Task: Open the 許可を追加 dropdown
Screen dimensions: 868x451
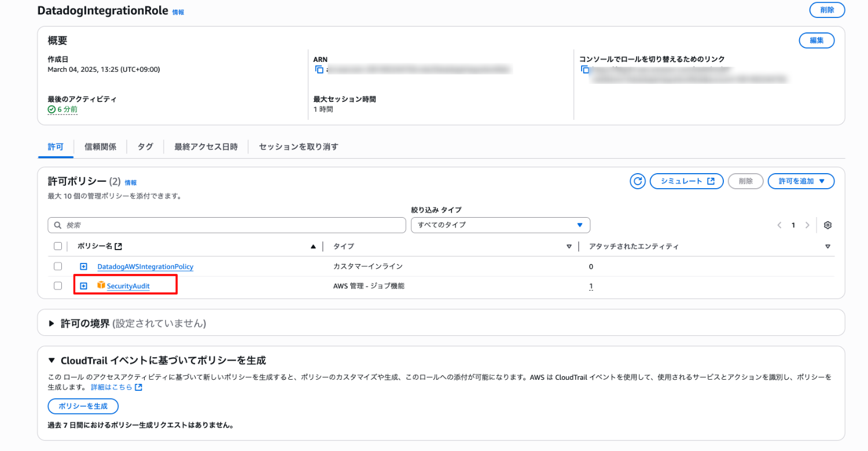Action: click(x=801, y=181)
